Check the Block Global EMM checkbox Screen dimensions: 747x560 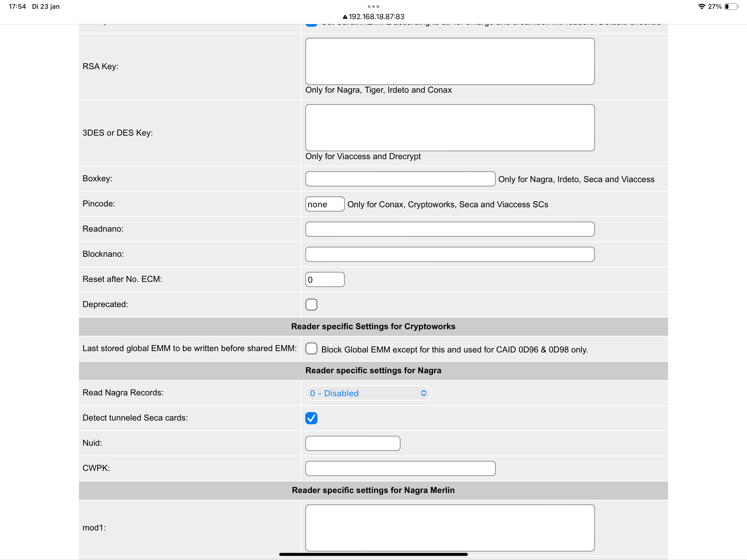[311, 348]
